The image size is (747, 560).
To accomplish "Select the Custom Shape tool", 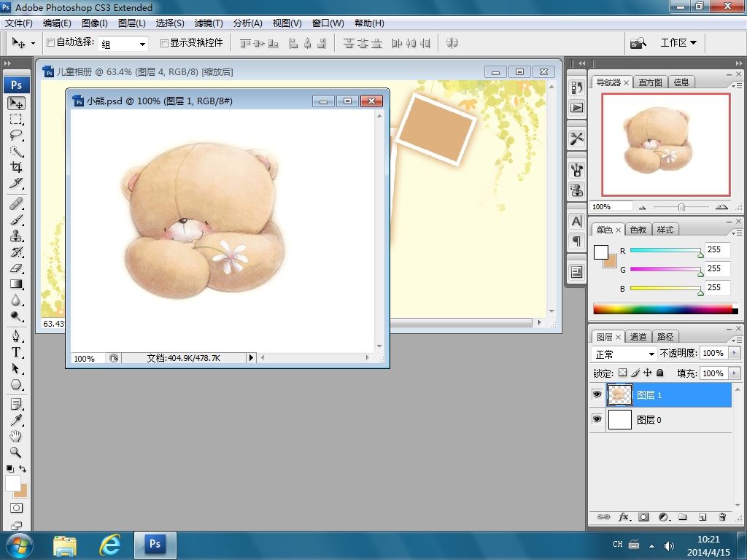I will pos(16,384).
